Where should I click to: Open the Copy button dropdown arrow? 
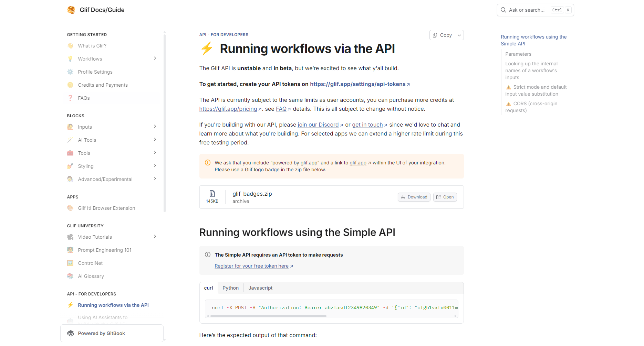pos(459,35)
